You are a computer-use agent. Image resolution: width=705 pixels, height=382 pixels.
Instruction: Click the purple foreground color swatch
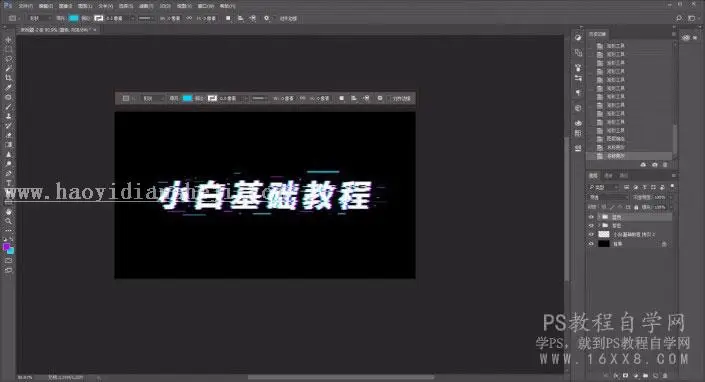(x=6, y=247)
